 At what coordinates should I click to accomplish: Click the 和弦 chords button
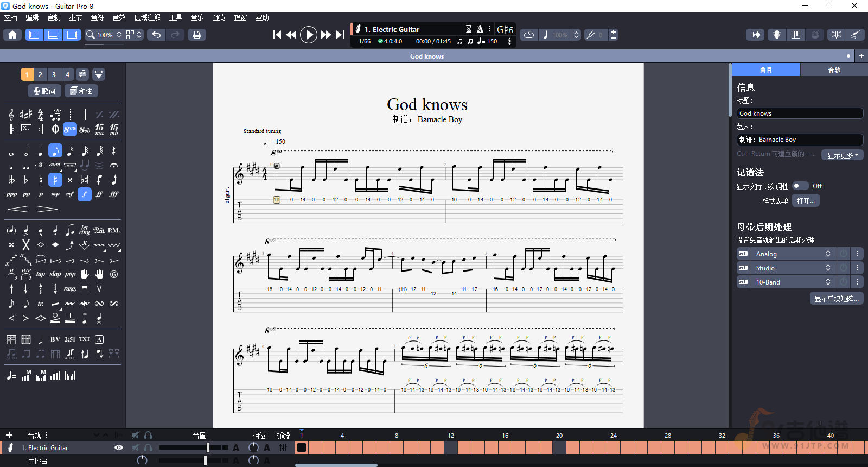81,91
